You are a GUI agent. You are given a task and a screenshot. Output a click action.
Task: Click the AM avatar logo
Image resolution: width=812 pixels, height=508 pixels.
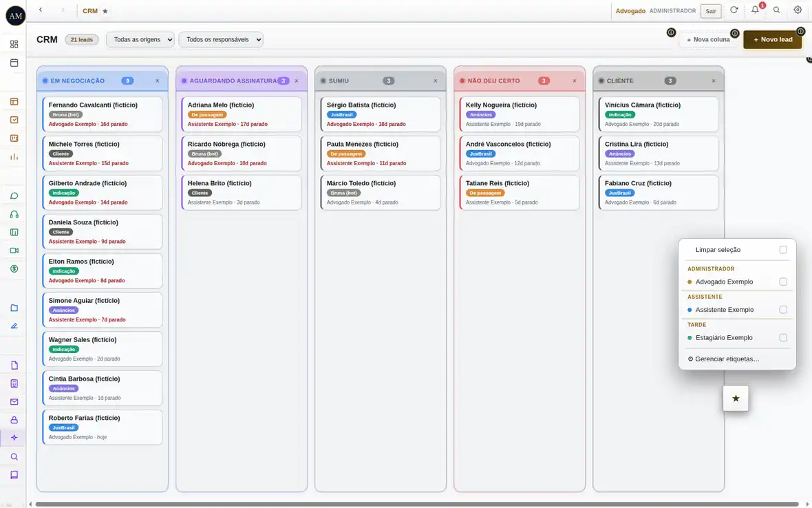pyautogui.click(x=16, y=16)
